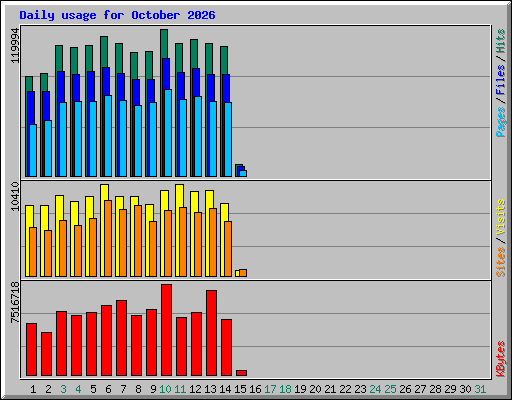Click the light blue Pages bar for day 10
This screenshot has width=512, height=400.
(168, 133)
